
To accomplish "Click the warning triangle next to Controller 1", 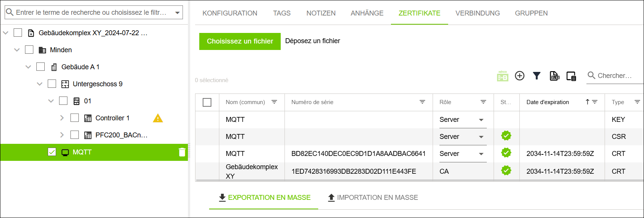I will (158, 118).
